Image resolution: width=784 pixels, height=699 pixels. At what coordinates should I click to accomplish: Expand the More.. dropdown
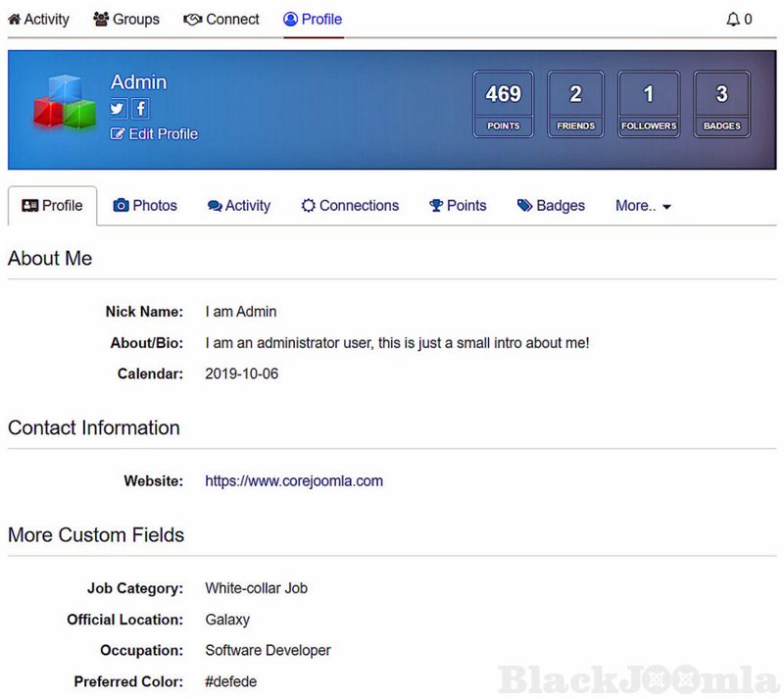point(643,206)
